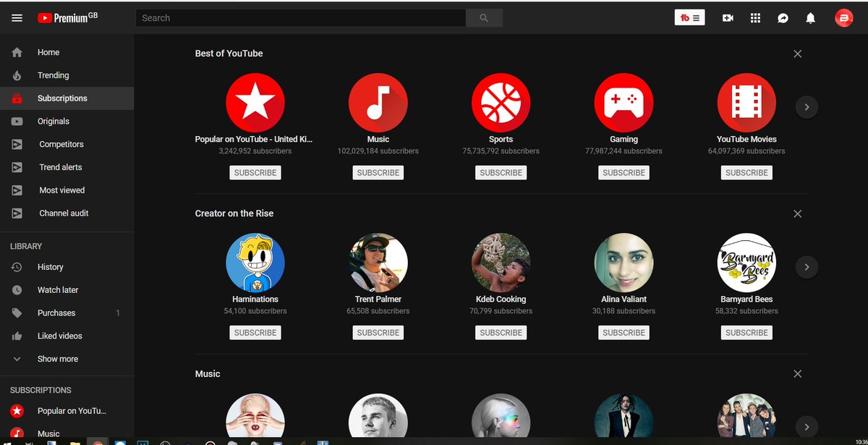Subscribe to Trent Palmer

[378, 333]
